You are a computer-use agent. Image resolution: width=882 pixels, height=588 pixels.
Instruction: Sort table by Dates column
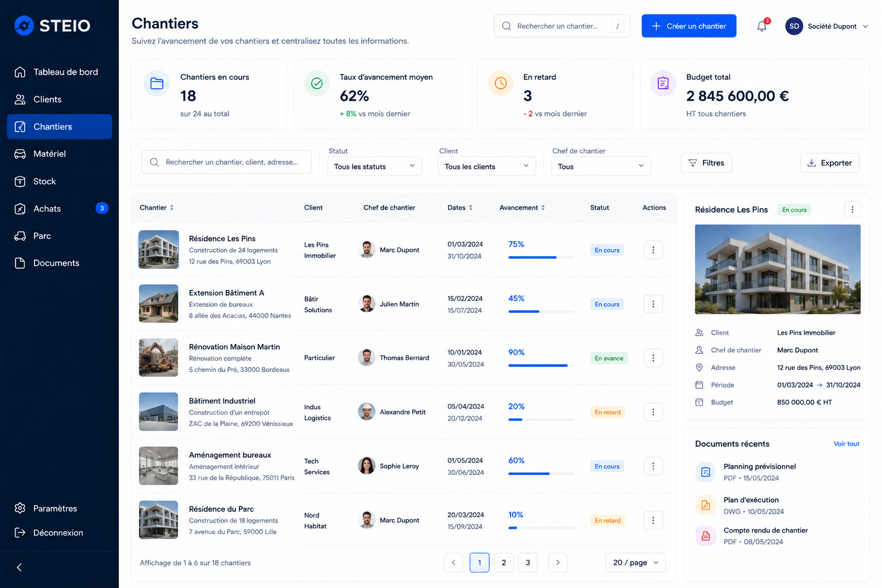coord(460,208)
